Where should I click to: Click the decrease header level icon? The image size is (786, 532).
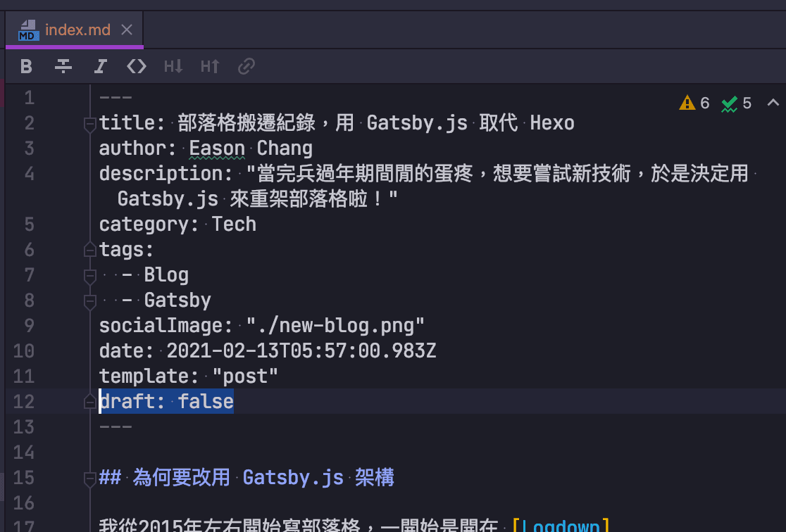tap(173, 66)
